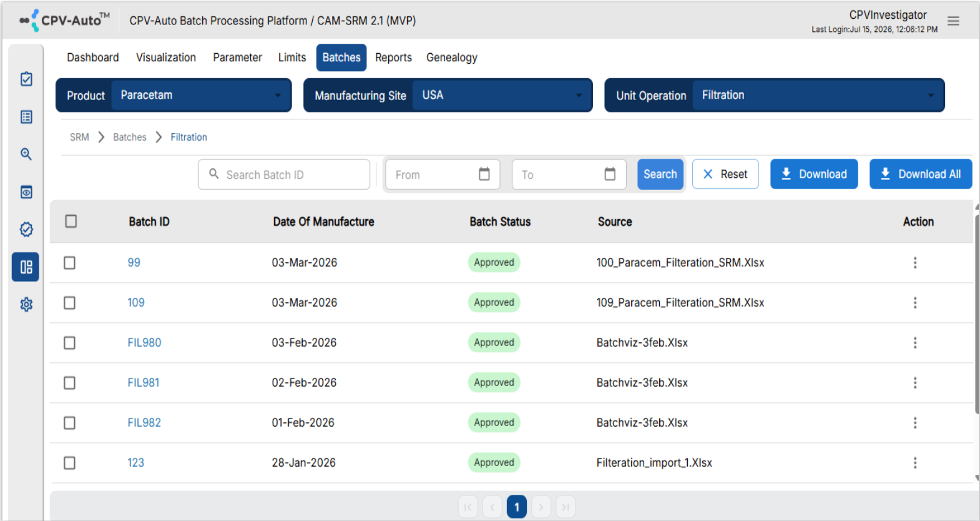Click the Date Of Manufacture column header
This screenshot has height=521, width=980.
coord(323,221)
